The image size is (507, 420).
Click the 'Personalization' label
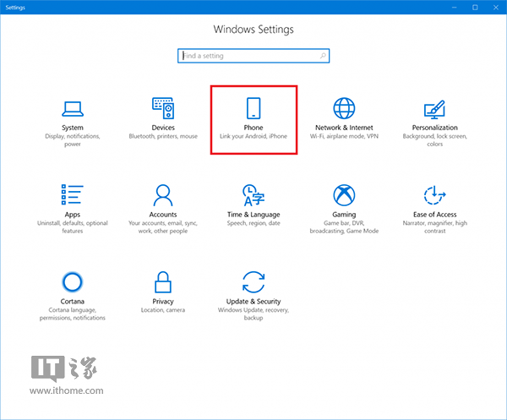pos(434,128)
